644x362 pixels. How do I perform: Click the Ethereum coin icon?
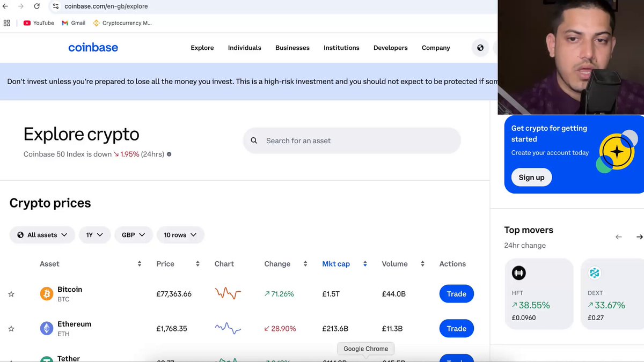point(47,328)
